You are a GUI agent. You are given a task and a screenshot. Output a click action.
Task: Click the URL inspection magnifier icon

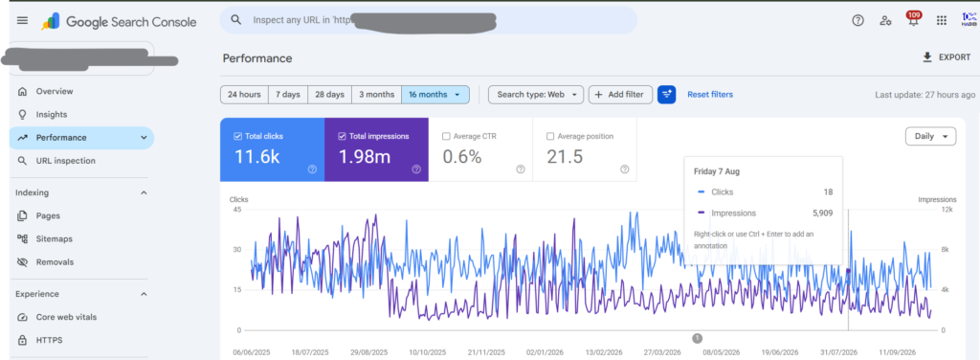point(23,161)
